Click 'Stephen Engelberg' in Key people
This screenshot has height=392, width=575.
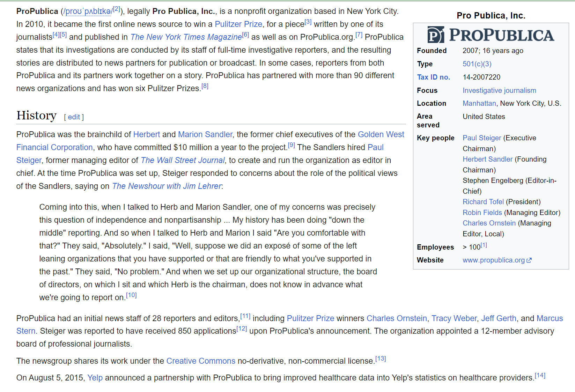coord(493,180)
